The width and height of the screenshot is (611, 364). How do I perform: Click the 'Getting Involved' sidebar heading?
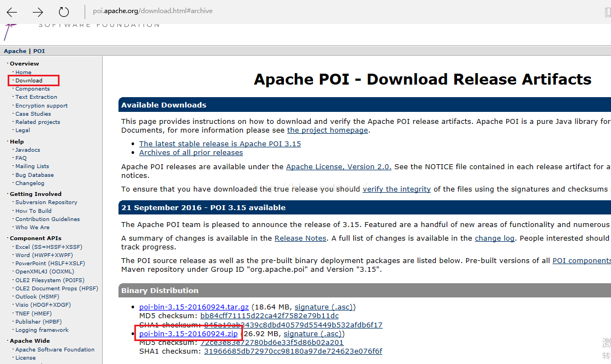click(35, 194)
